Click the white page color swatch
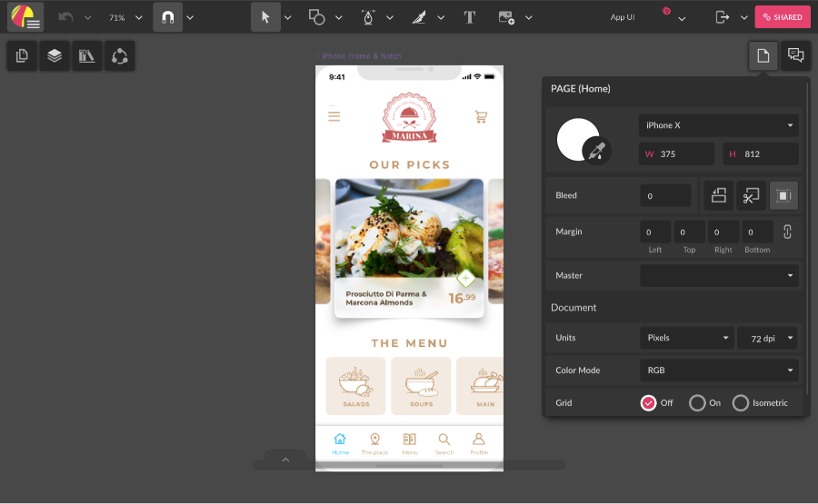 point(576,139)
